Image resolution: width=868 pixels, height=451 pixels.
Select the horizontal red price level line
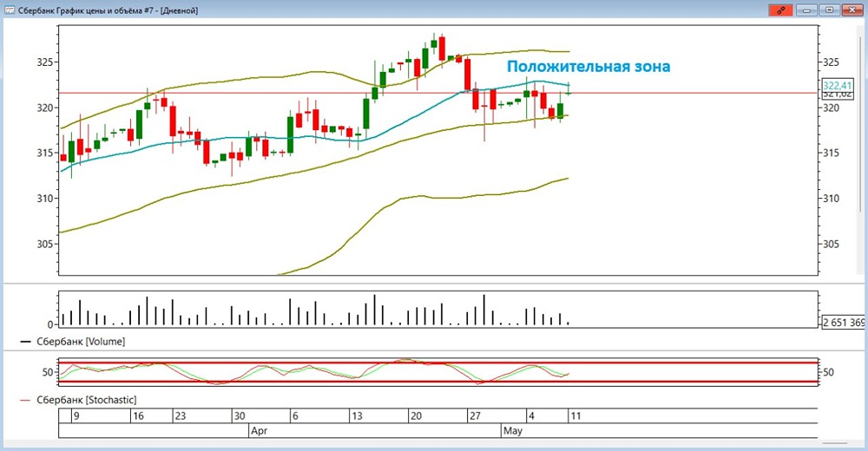click(437, 93)
